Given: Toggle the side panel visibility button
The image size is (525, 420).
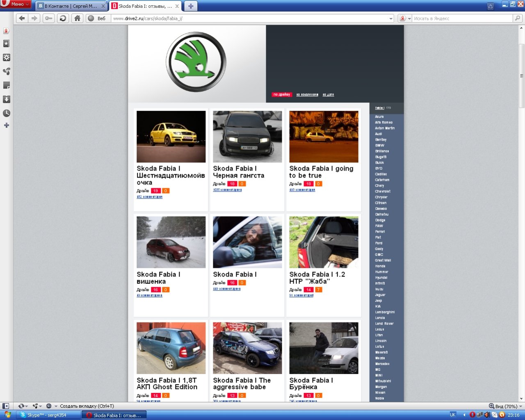Looking at the screenshot, I should click(5, 406).
